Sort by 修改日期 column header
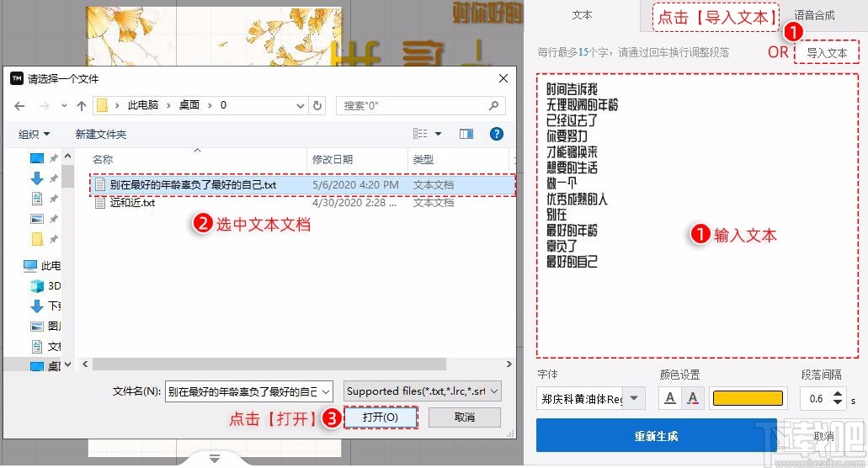Screen dimensions: 868x468 333,159
